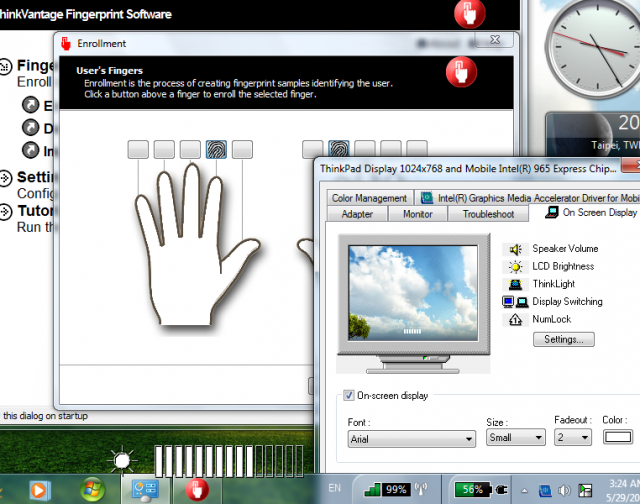This screenshot has width=640, height=504.
Task: Open the control panel taskbar item
Action: (x=145, y=490)
